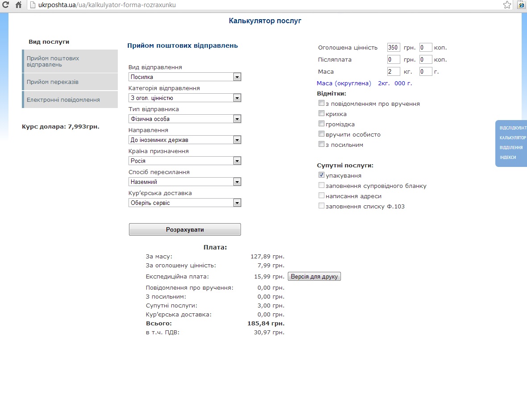Viewport: 527px width, 420px height.
Task: Enable з повідомленням про вручення checkbox
Action: coord(321,103)
